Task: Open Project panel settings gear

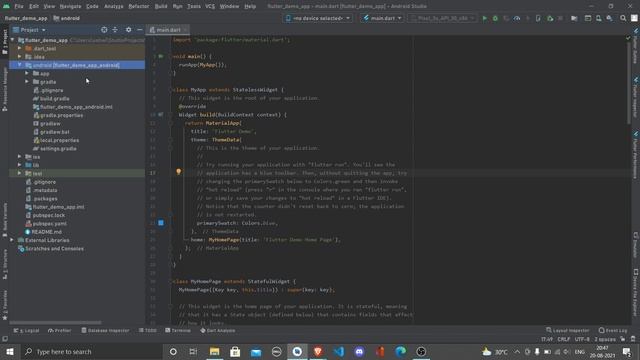Action: coord(129,30)
